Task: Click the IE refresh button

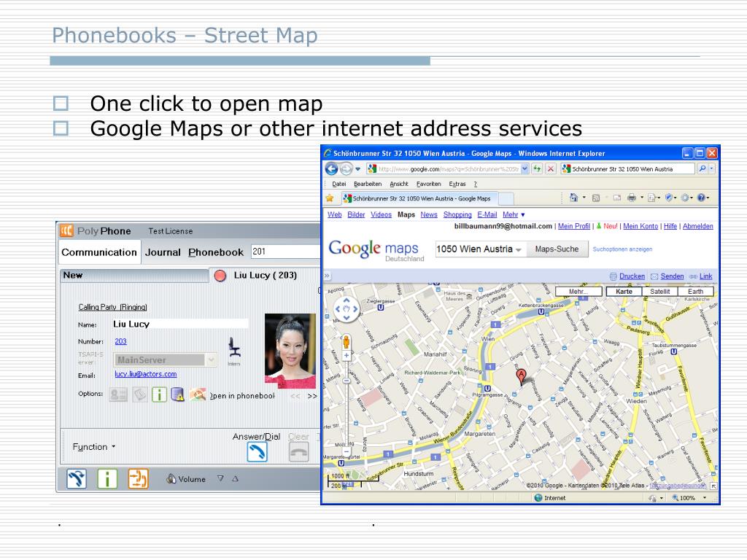Action: click(x=537, y=168)
